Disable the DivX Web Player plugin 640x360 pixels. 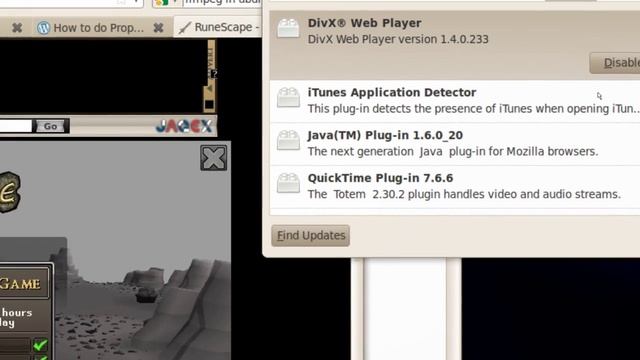[x=616, y=63]
